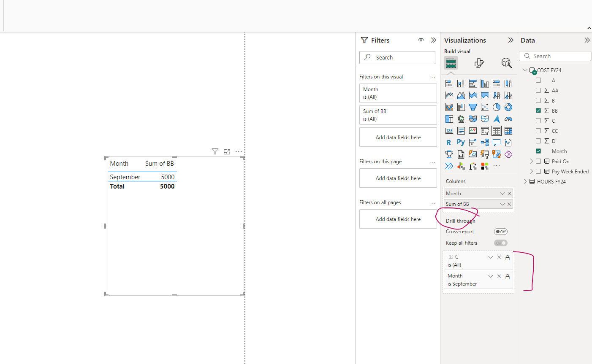The width and height of the screenshot is (592, 364).
Task: Expand the HOURS FY24 table
Action: [525, 181]
